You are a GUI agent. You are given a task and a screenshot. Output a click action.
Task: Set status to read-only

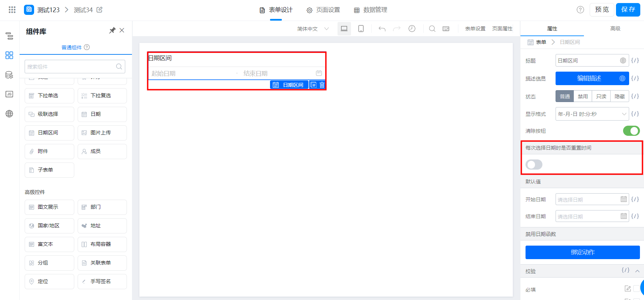tap(601, 96)
